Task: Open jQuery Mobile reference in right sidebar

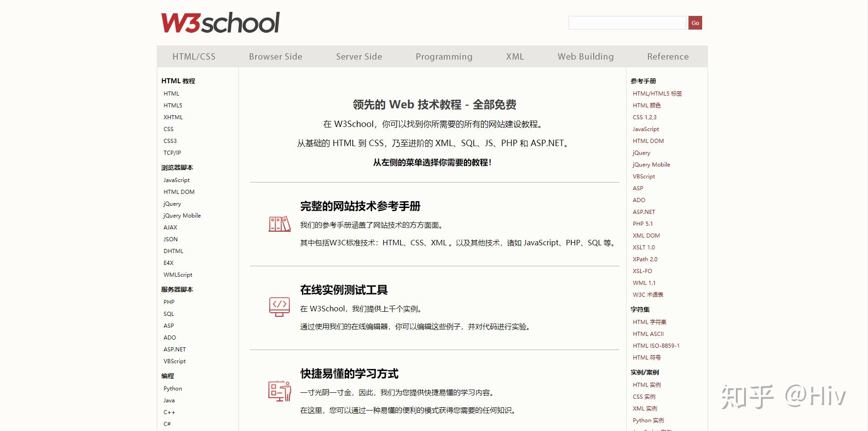Action: point(651,164)
